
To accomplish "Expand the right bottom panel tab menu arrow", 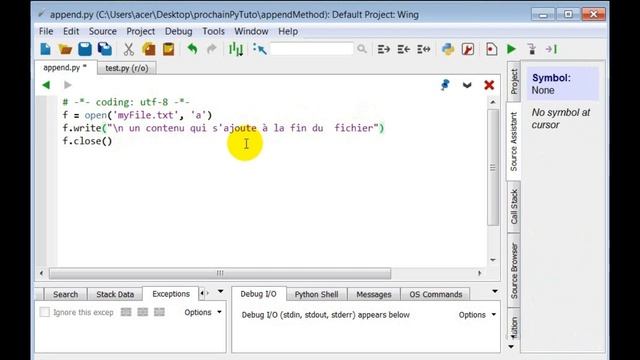I will 495,291.
